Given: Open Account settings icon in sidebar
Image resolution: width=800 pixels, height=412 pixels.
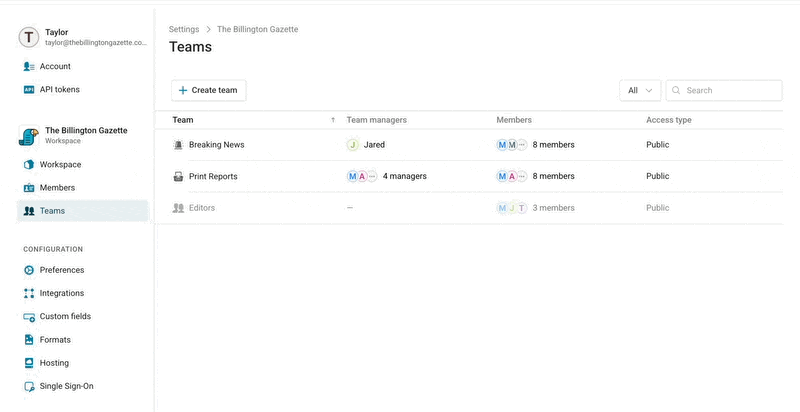Looking at the screenshot, I should coord(29,66).
